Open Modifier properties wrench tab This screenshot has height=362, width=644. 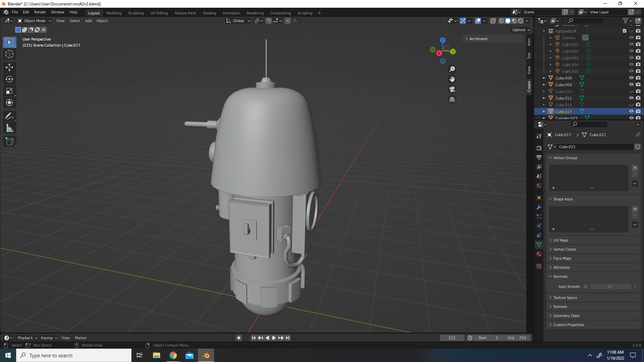(539, 207)
